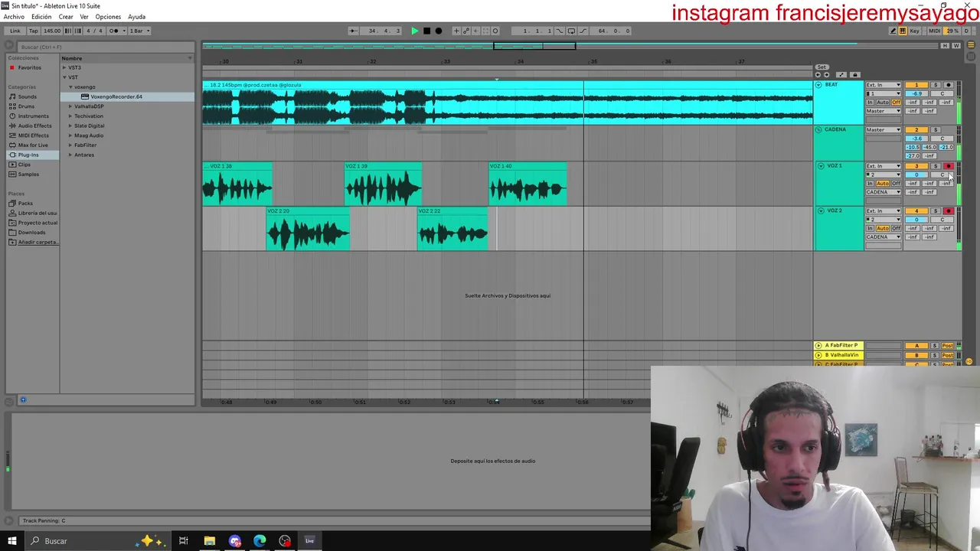Open the Archivo menu
Screen dimensions: 980x551
[14, 17]
